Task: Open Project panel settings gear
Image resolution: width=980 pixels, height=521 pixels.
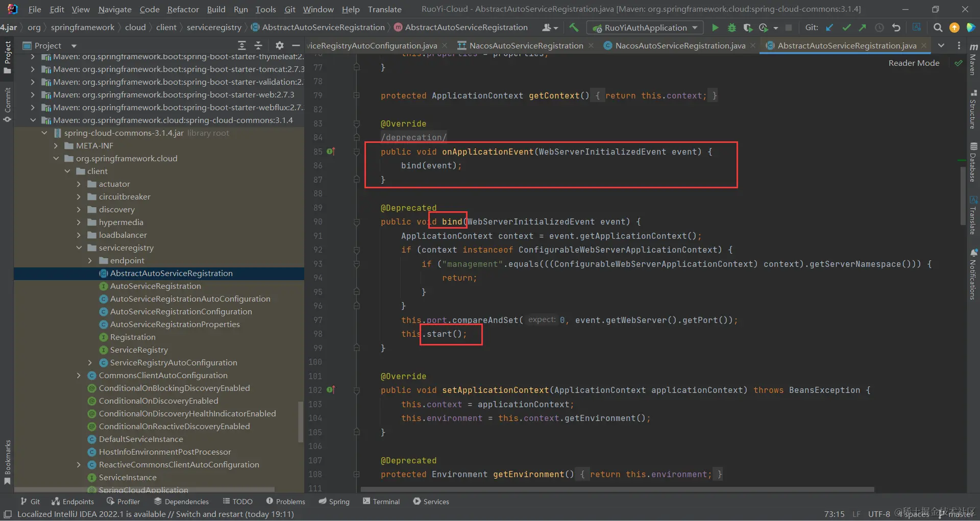Action: coord(279,45)
